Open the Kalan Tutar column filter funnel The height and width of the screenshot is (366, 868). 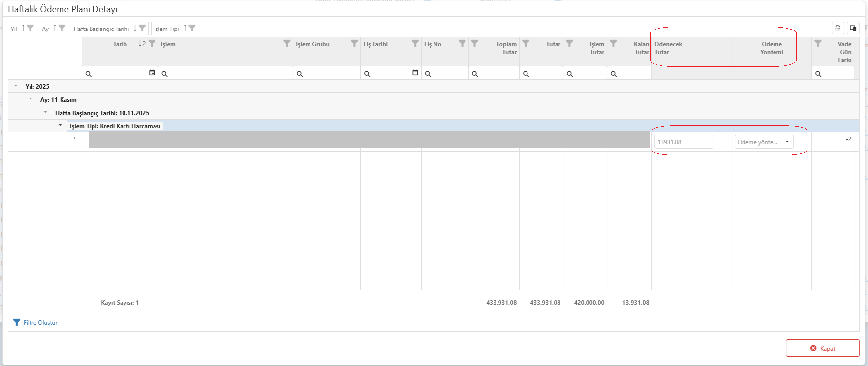click(x=614, y=43)
